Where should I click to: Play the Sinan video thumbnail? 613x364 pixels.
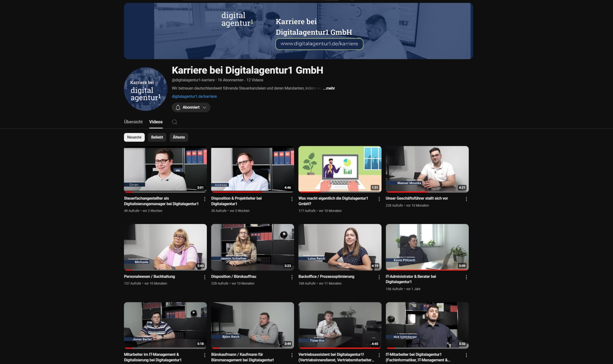pyautogui.click(x=165, y=169)
